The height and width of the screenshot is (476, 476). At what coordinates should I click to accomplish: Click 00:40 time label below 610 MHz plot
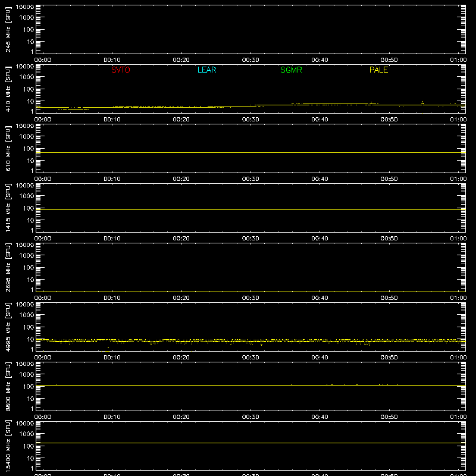[320, 179]
